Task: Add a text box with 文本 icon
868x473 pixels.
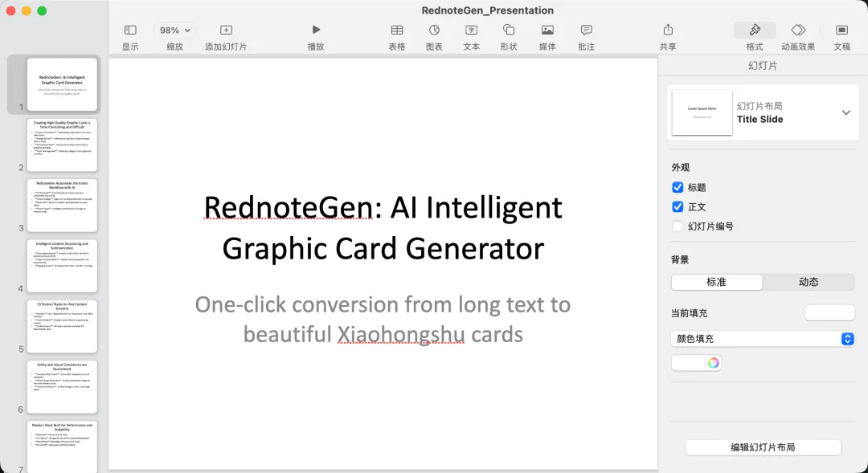Action: click(471, 30)
